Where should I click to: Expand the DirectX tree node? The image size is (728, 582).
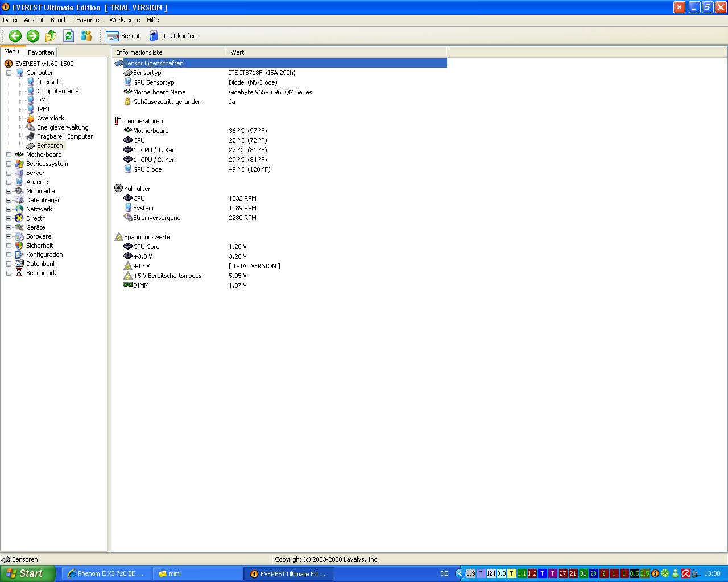[x=9, y=218]
